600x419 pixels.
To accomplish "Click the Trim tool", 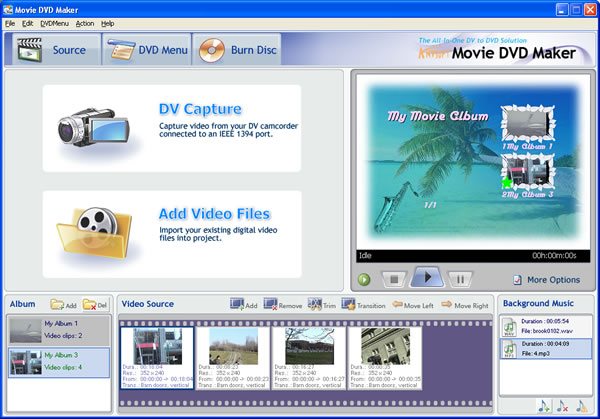I will click(321, 305).
